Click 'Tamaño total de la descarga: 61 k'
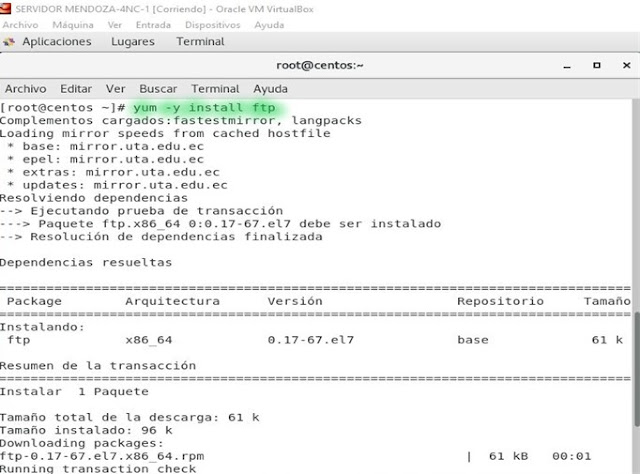This screenshot has width=640, height=474. point(129,417)
